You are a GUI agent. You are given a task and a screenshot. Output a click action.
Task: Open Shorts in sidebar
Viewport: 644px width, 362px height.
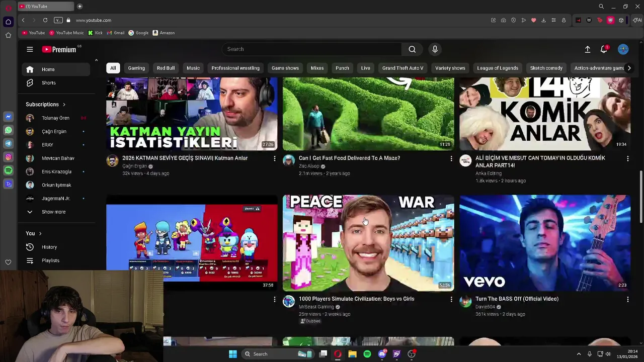(56, 82)
